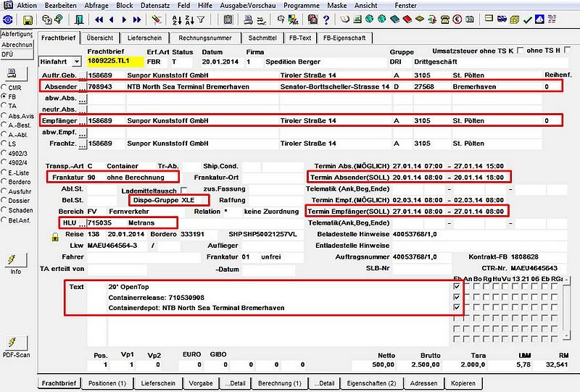
Task: Go to last record with double-right arrow
Action: pyautogui.click(x=136, y=20)
